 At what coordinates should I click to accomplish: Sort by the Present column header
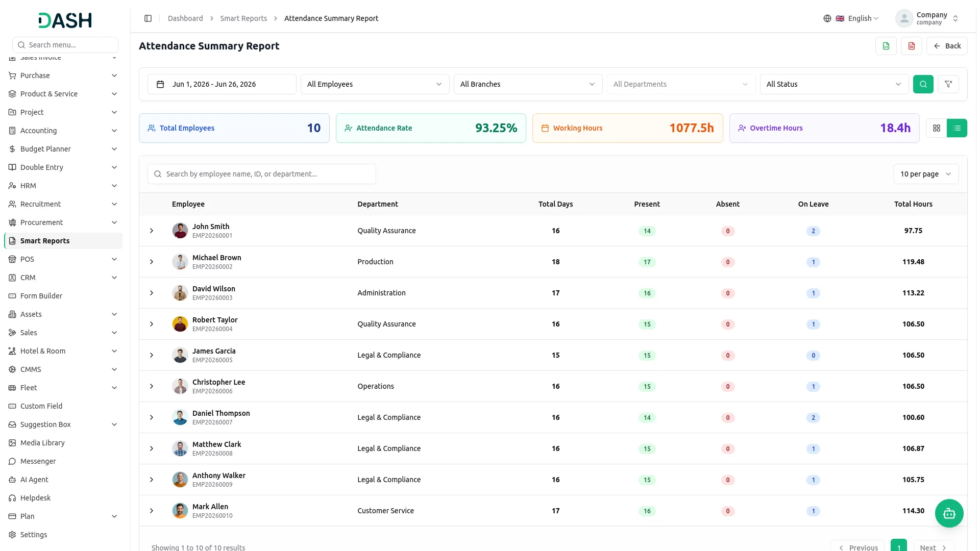tap(647, 204)
